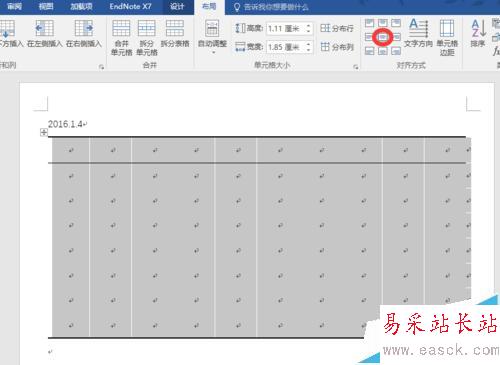The height and width of the screenshot is (365, 500).
Task: Switch to the 加载项 tab
Action: (x=81, y=6)
